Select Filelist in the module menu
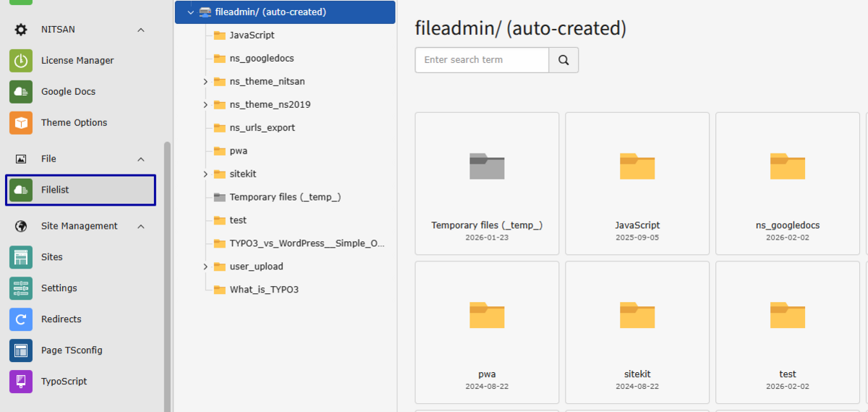This screenshot has width=868, height=412. 80,190
